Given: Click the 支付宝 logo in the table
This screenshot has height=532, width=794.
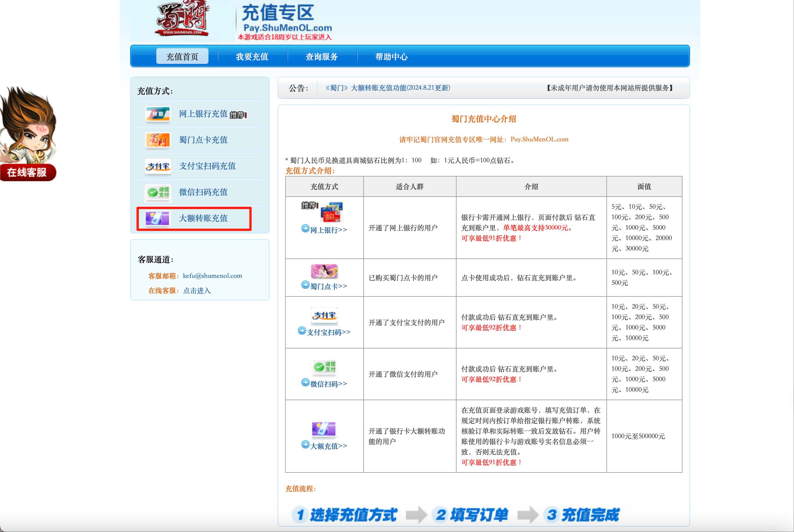Looking at the screenshot, I should [324, 316].
